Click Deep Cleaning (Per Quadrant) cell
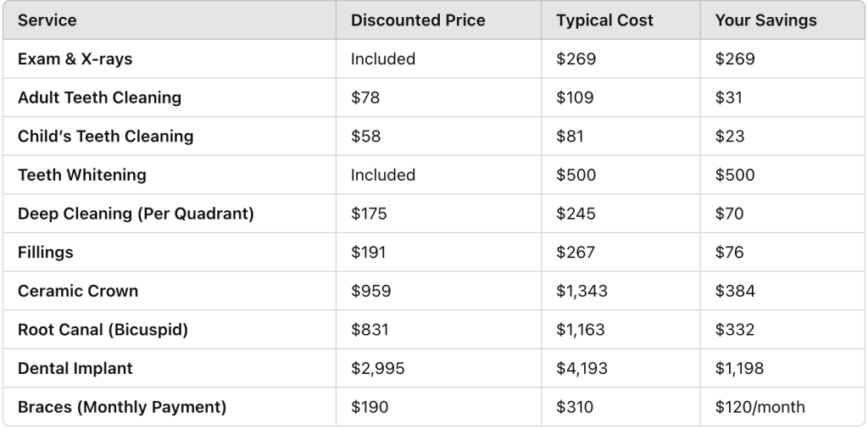The height and width of the screenshot is (429, 868). click(136, 214)
